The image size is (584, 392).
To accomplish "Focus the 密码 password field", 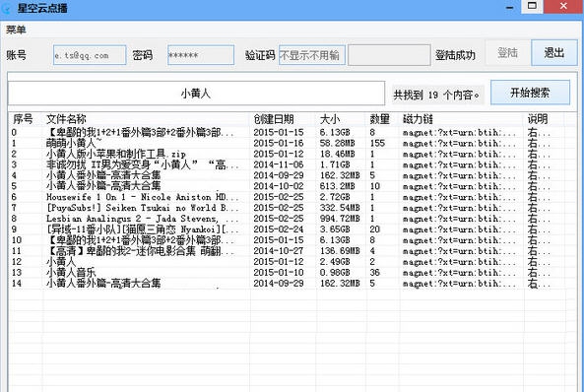I will (x=201, y=55).
